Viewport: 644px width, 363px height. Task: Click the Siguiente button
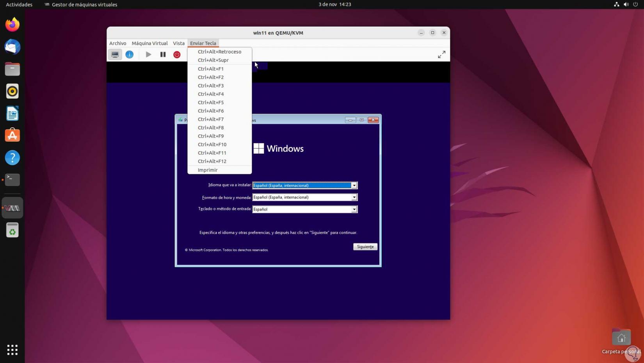coord(365,247)
